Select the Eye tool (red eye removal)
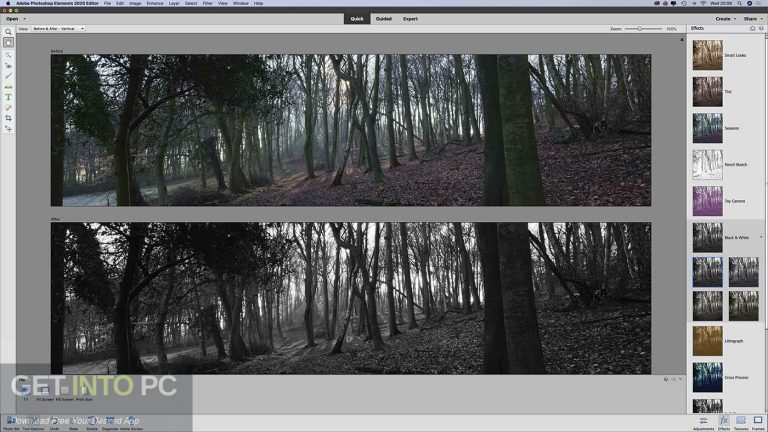This screenshot has width=768, height=432. point(8,65)
